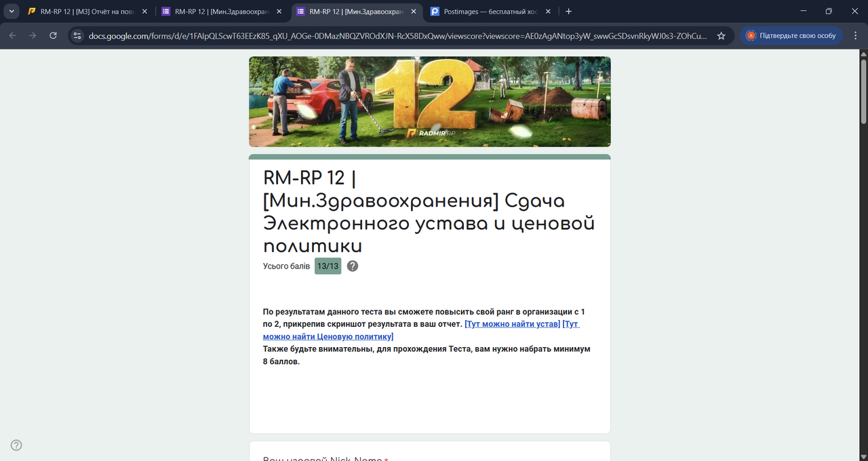Click the help icon at bottom left
This screenshot has width=868, height=461.
pos(16,445)
